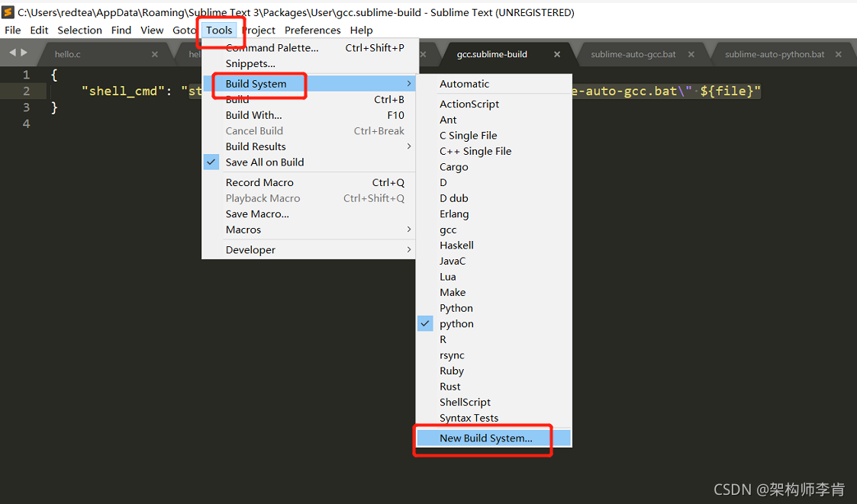The width and height of the screenshot is (857, 504).
Task: Open the Selection menu
Action: (x=80, y=30)
